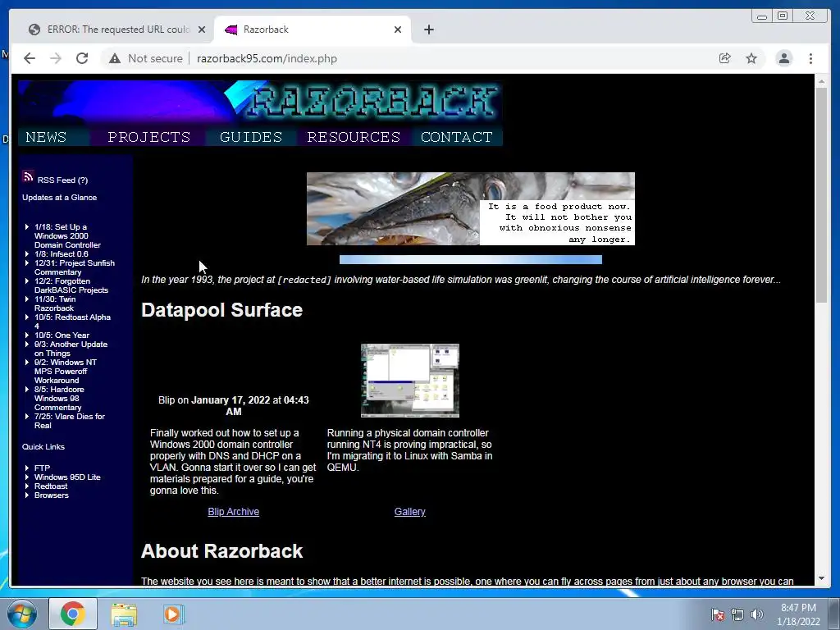This screenshot has width=840, height=630.
Task: Click the Updates at a Glance label
Action: (x=59, y=198)
